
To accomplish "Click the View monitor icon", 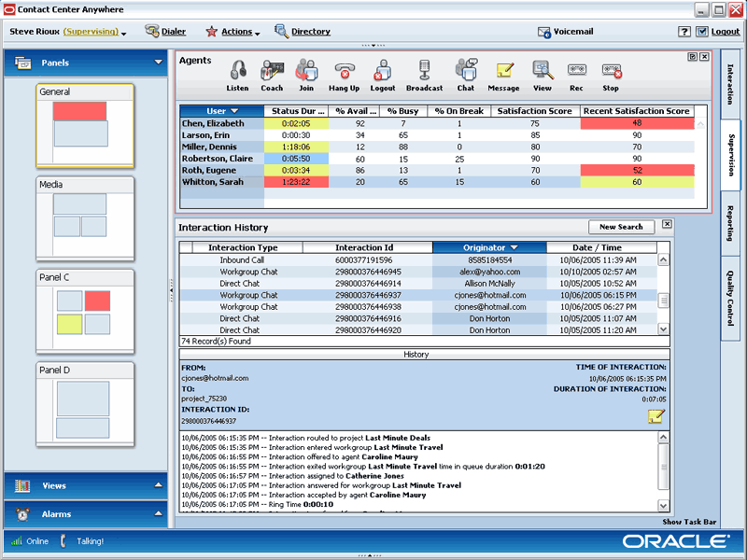I will (x=543, y=70).
